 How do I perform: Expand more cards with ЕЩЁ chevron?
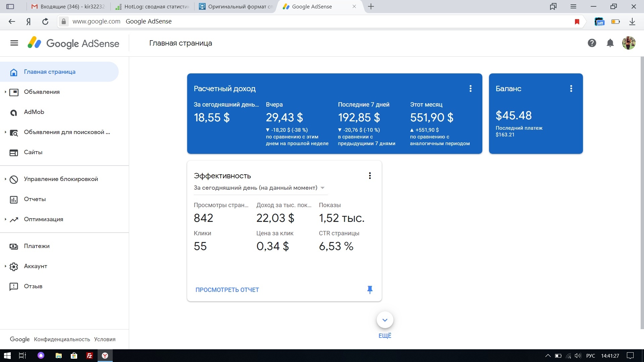pos(385,320)
